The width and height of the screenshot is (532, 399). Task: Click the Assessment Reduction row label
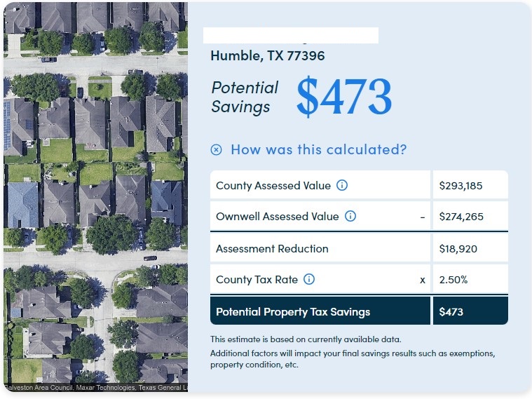pyautogui.click(x=272, y=248)
